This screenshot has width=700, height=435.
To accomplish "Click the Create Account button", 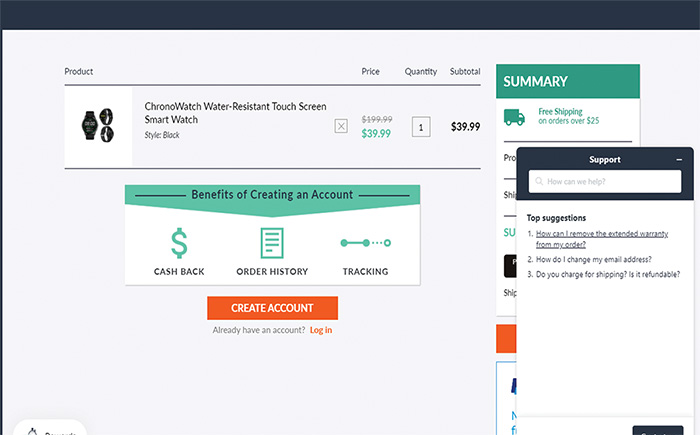I will pyautogui.click(x=272, y=308).
